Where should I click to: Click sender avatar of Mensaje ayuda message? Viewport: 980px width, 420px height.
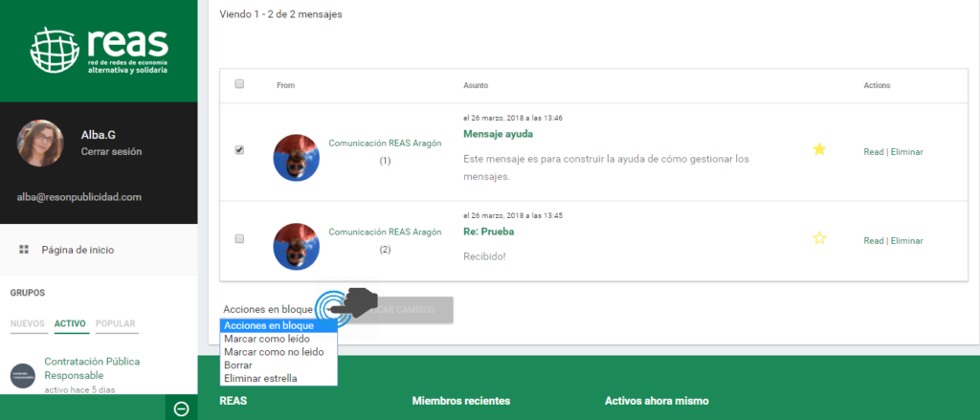coord(296,157)
